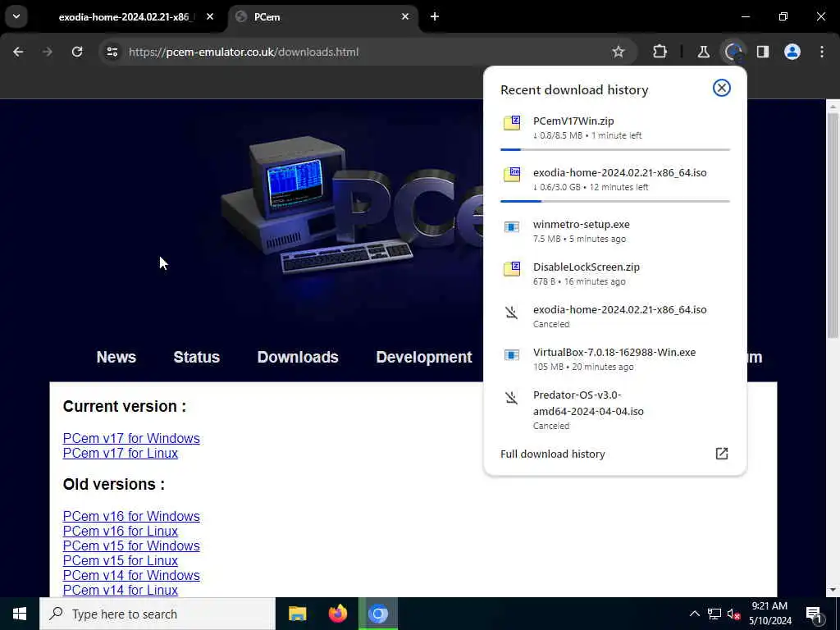Click the winmetro-setup.exe file icon
Screen dimensions: 840x630
coord(512,226)
